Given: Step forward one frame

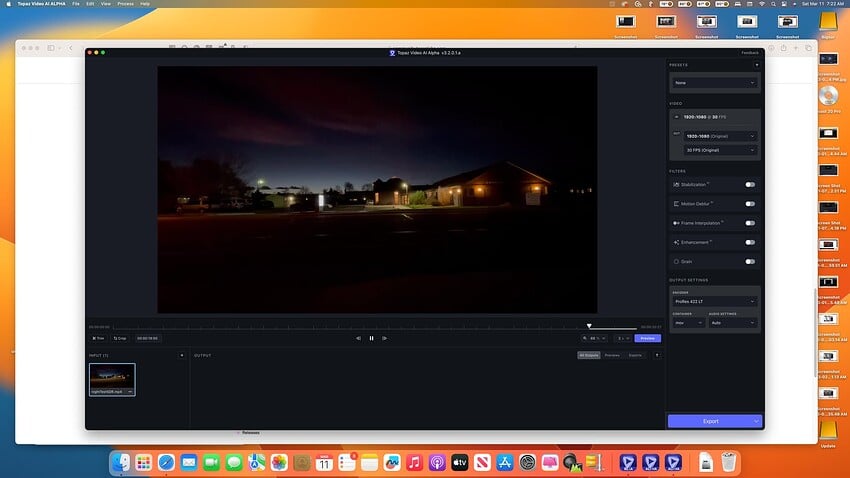Looking at the screenshot, I should [x=385, y=338].
